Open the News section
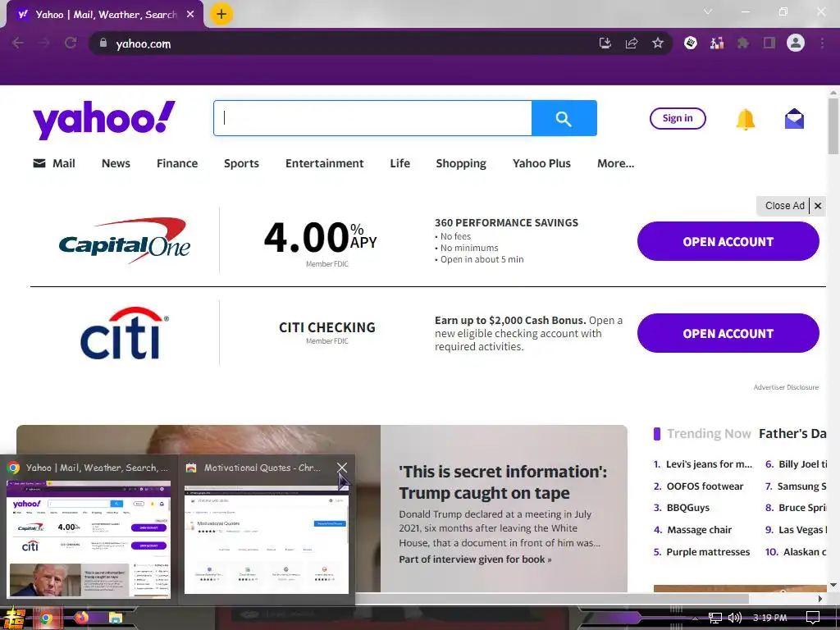Viewport: 840px width, 630px height. (x=116, y=163)
